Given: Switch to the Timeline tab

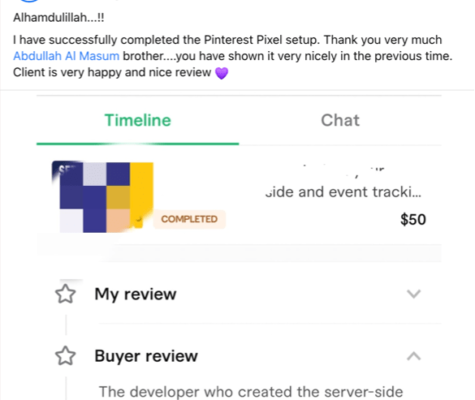Looking at the screenshot, I should (x=138, y=120).
